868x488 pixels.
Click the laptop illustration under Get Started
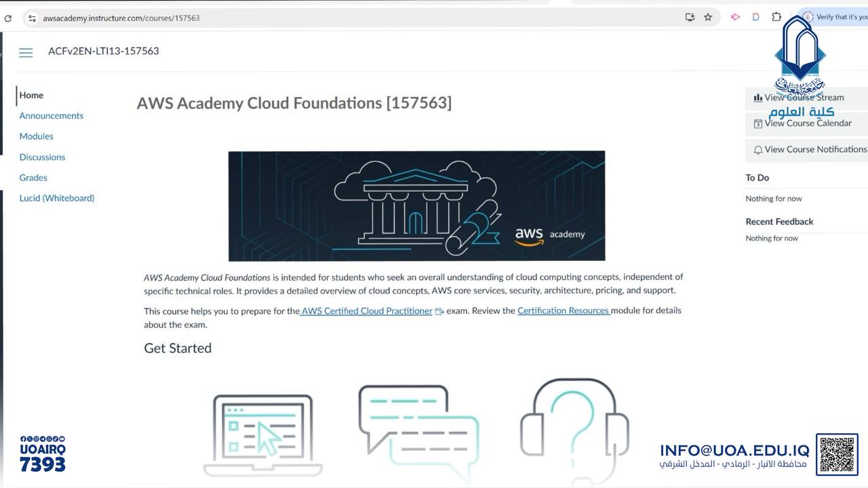263,435
